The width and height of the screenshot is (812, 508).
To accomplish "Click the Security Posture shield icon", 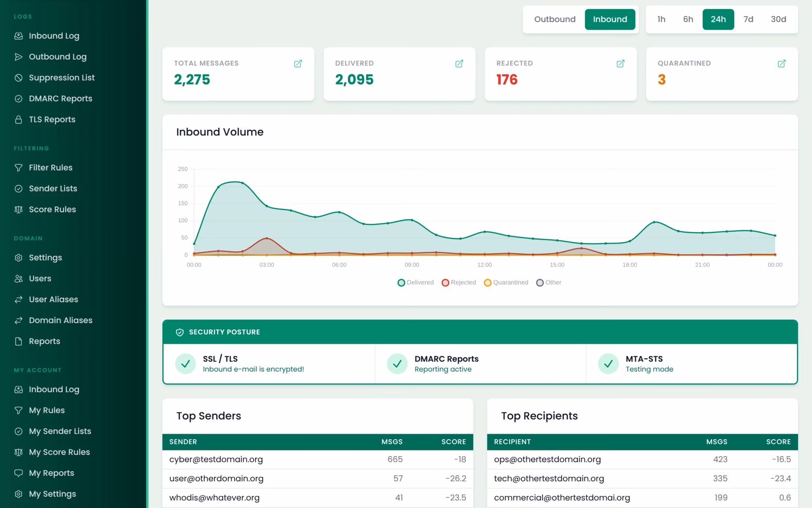I will coord(180,332).
